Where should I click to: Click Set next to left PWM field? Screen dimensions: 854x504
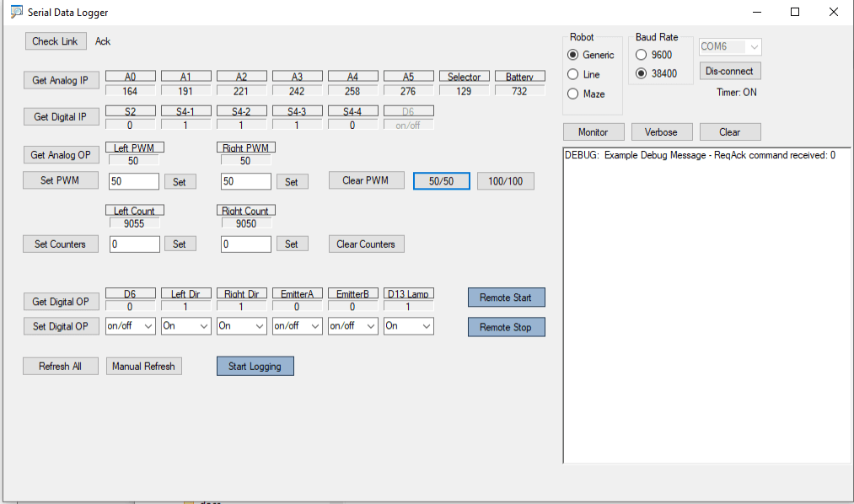[x=180, y=182]
